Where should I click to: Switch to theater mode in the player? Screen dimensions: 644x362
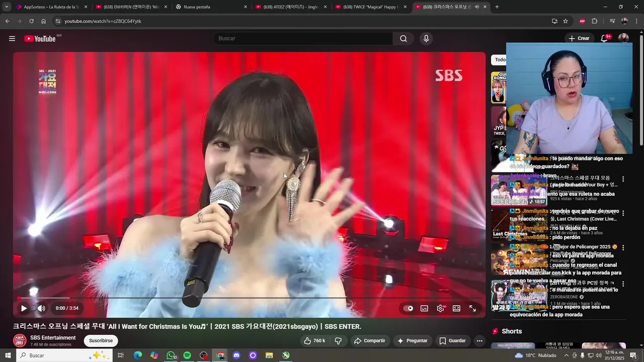point(456,308)
